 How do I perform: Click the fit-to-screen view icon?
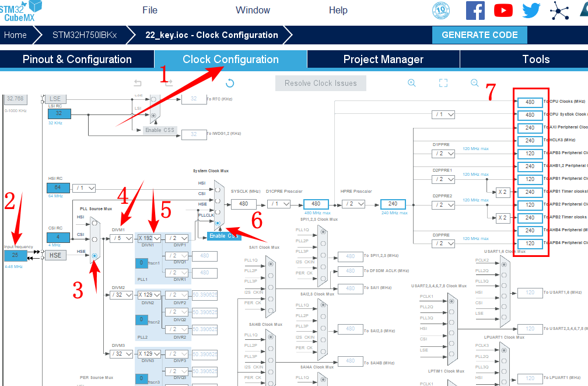443,83
